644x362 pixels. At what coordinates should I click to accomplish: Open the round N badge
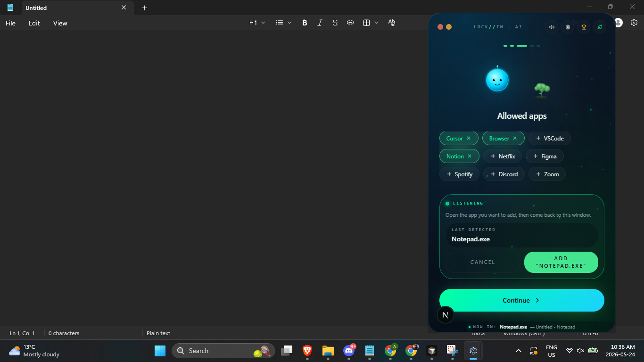pos(446,315)
